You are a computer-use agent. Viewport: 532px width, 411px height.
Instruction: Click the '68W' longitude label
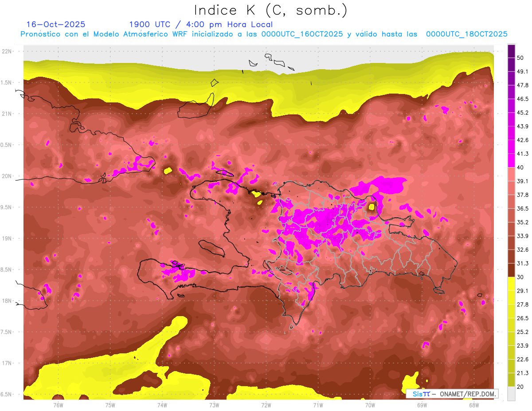click(474, 406)
